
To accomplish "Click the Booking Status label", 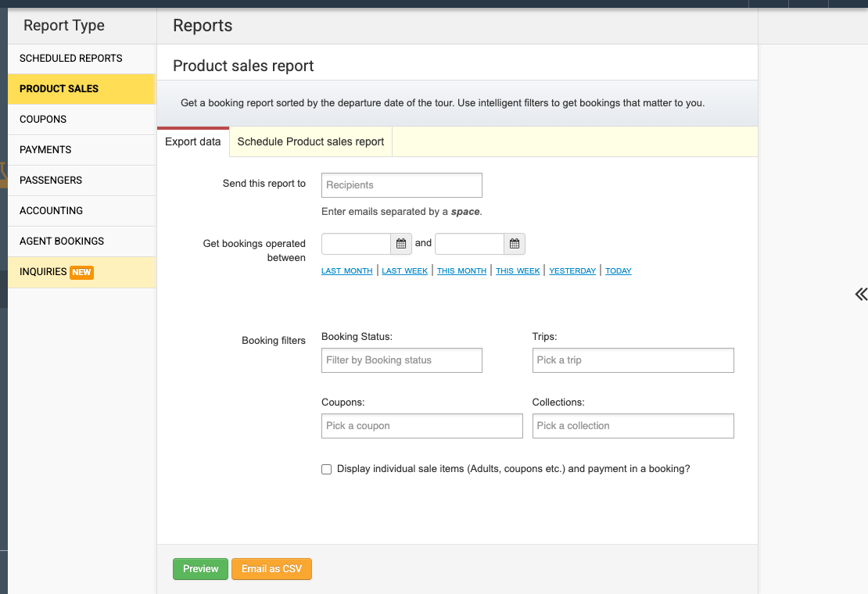I will (357, 336).
